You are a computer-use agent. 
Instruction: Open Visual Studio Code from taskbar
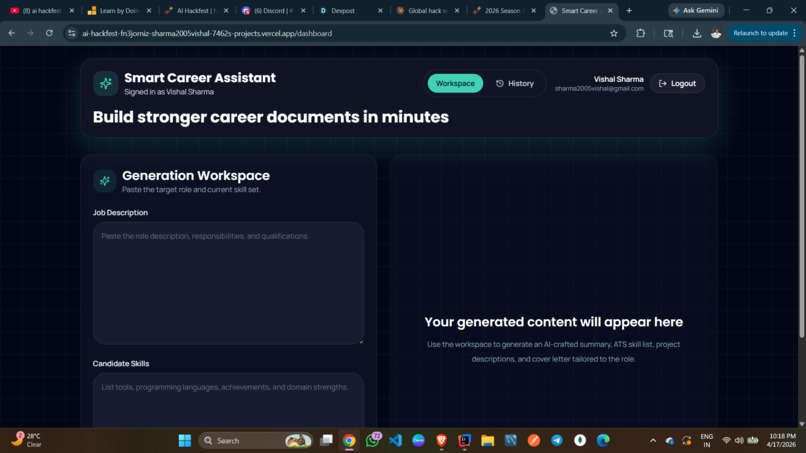tap(395, 441)
